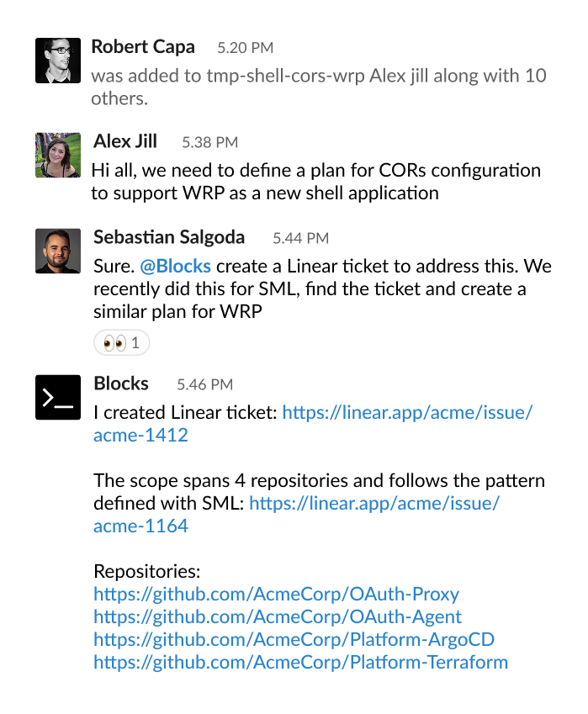The image size is (588, 714).
Task: Open the OAuth-Proxy GitHub repository link
Action: pos(276,594)
